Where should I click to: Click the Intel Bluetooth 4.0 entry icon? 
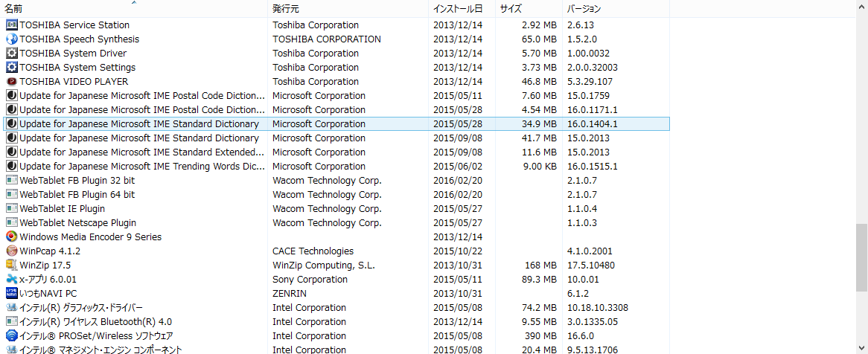click(x=11, y=321)
